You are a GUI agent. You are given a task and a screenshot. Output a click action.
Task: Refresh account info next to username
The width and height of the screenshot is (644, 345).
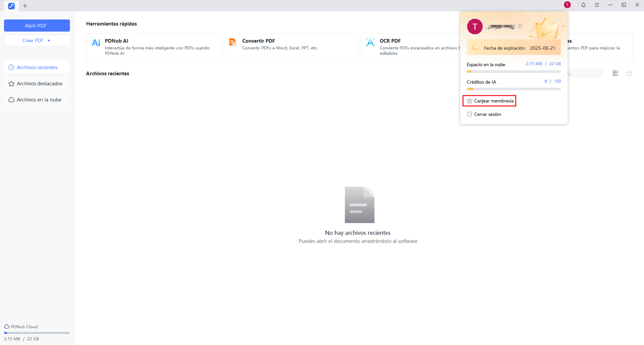point(520,26)
